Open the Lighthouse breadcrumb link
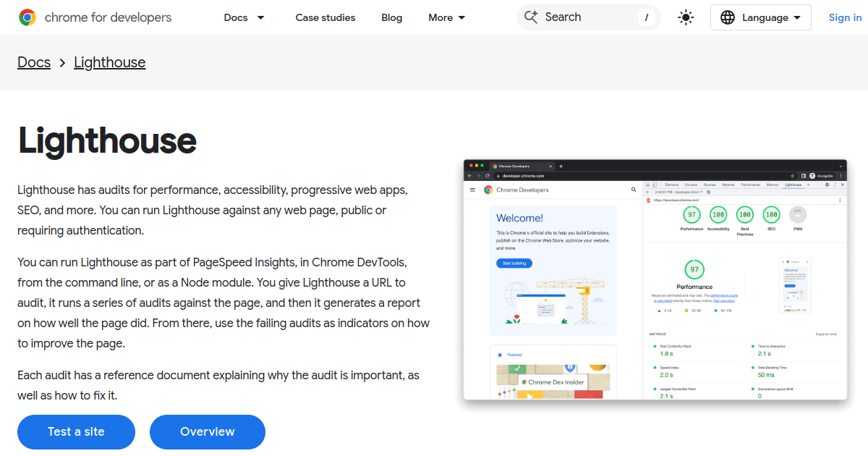868x456 pixels. click(110, 62)
